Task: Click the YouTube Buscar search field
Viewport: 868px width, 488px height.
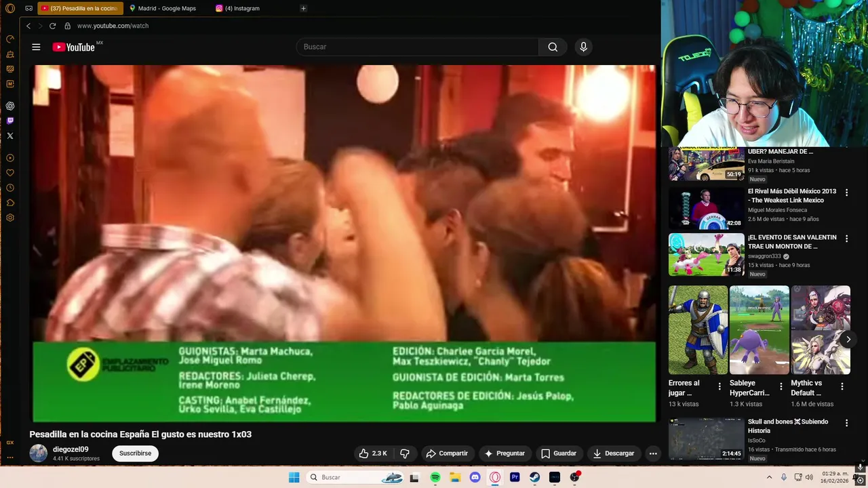Action: click(x=418, y=47)
